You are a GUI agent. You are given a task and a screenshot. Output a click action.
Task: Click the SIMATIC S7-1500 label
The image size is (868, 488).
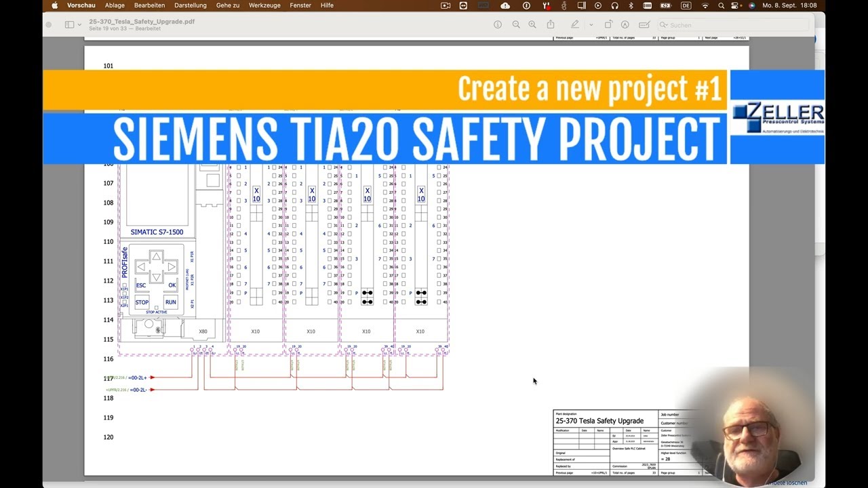tap(157, 232)
